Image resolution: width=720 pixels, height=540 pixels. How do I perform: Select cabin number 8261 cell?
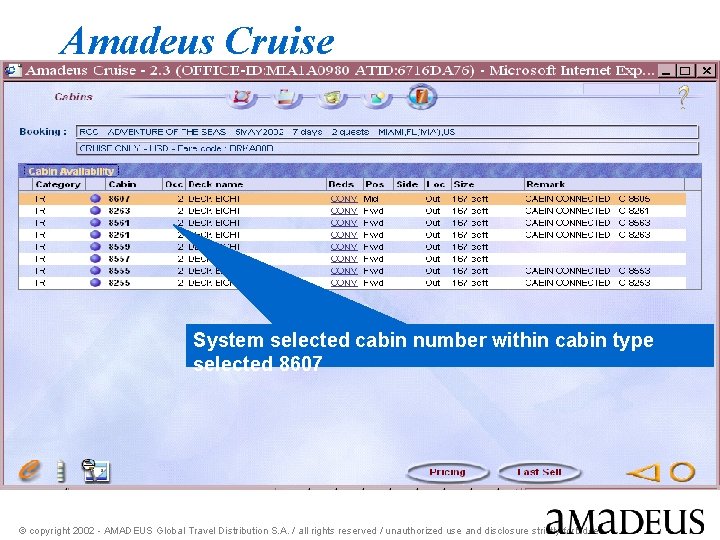point(119,235)
